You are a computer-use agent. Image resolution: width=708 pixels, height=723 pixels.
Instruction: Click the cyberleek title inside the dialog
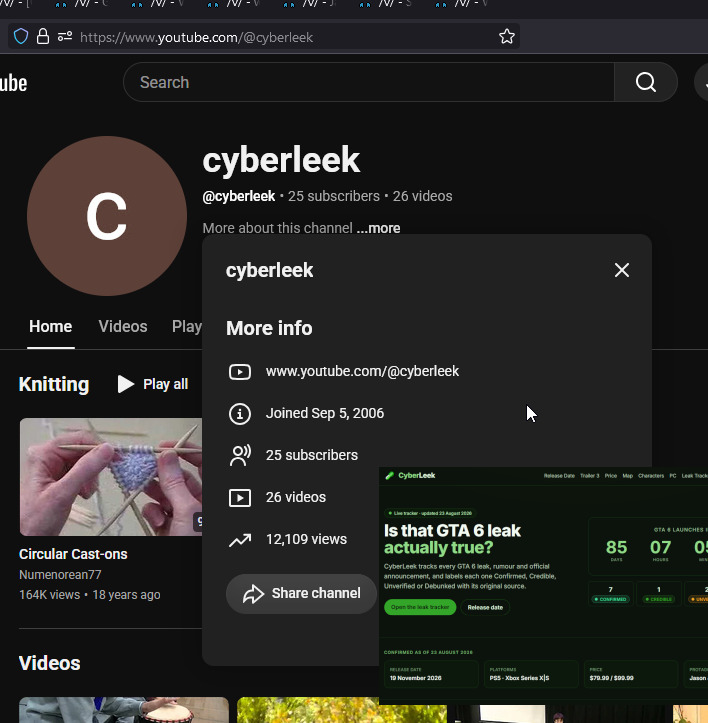coord(269,270)
